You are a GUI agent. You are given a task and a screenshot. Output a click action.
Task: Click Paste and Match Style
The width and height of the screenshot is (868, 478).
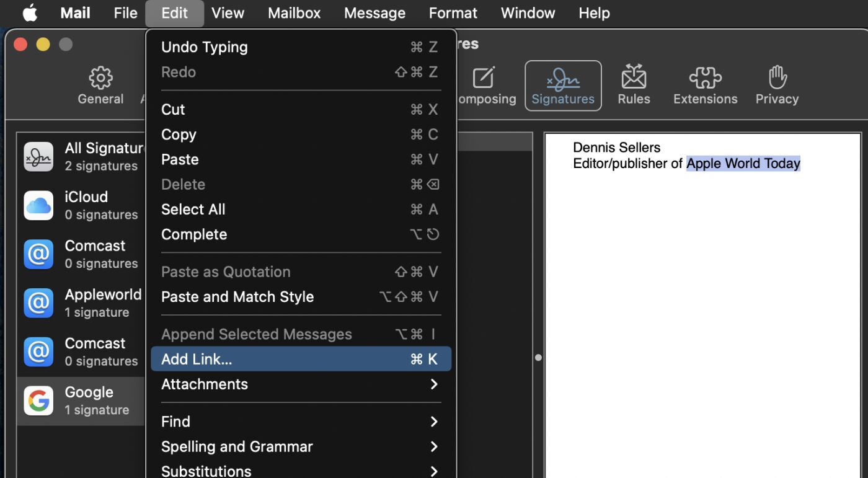pyautogui.click(x=301, y=297)
